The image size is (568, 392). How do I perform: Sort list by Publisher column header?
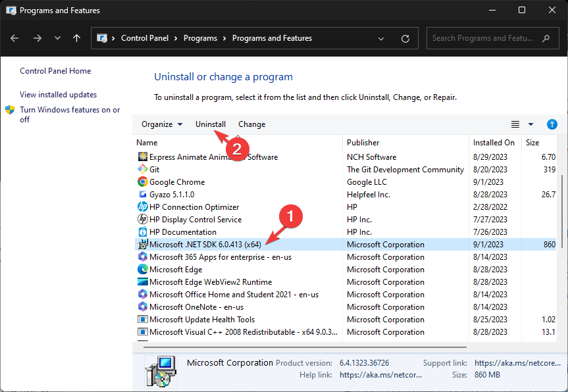[363, 142]
